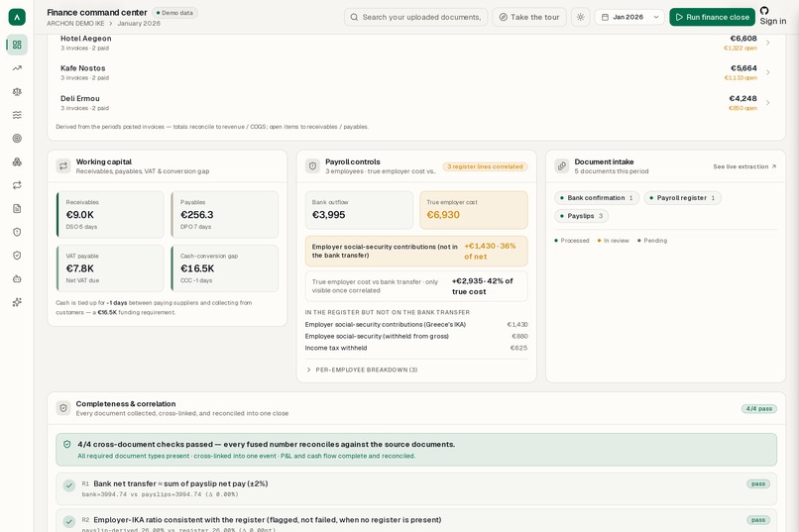This screenshot has height=532, width=799.
Task: Click the Cash-conversion gap €16.5K card
Action: (x=225, y=268)
